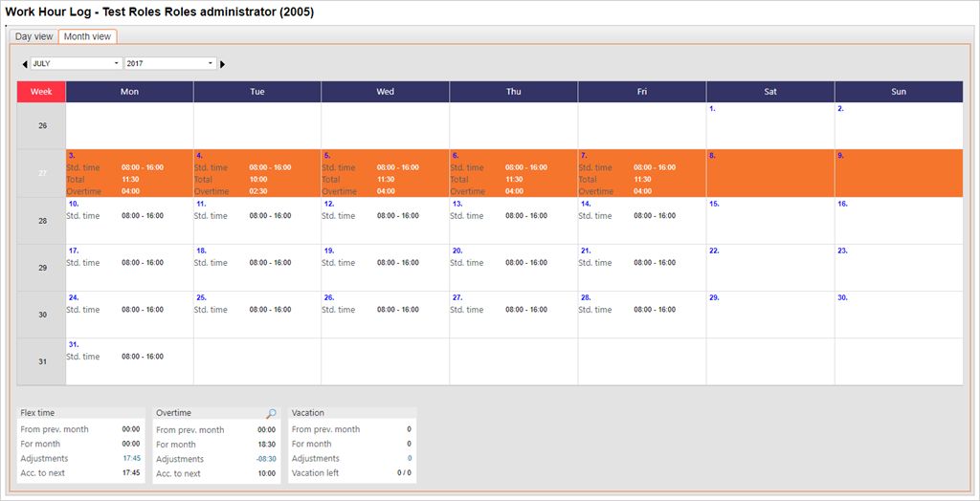Open day 14 date link
This screenshot has width=980, height=501.
tap(585, 204)
